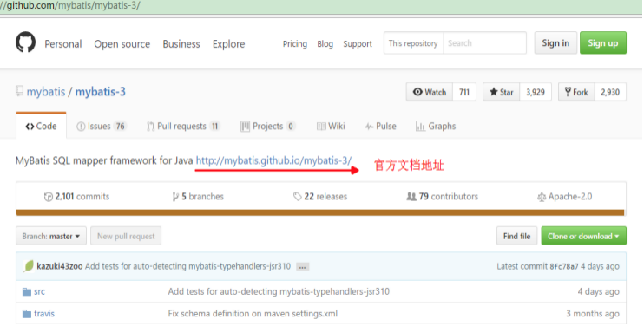View the 22 releases list
The width and height of the screenshot is (644, 326).
pos(320,197)
